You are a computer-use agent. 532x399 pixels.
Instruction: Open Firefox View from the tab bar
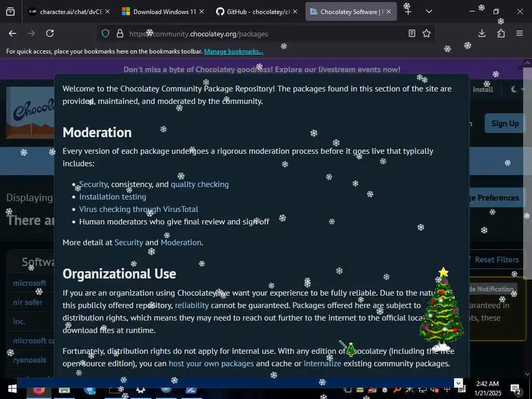[10, 11]
